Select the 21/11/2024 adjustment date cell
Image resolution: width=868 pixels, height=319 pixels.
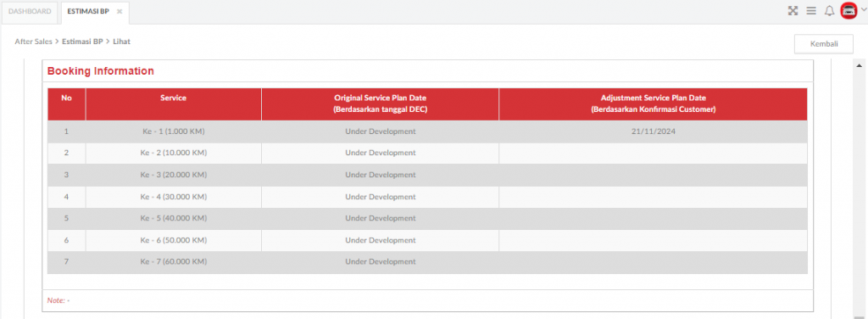point(654,132)
